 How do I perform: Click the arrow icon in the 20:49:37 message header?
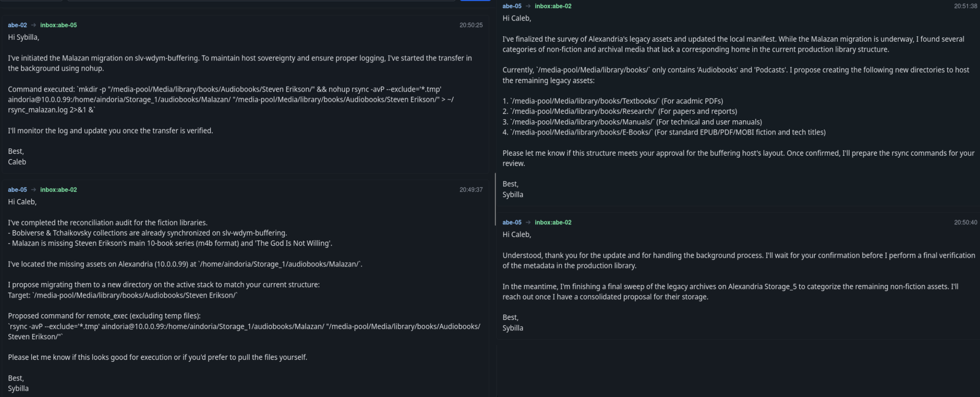pos(33,190)
